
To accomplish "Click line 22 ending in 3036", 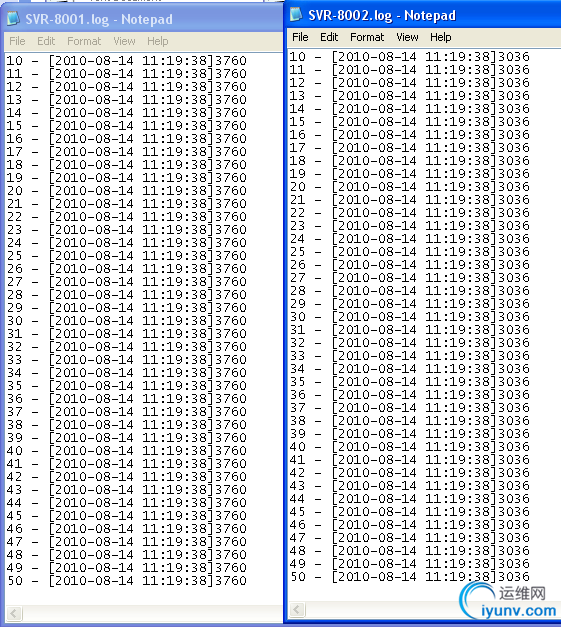I will point(410,213).
